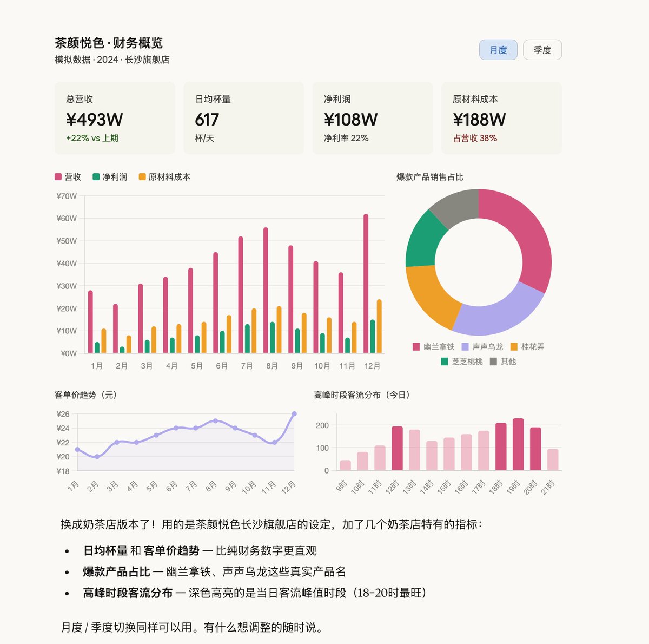
Task: Select the 19时 peak traffic bar
Action: tap(518, 444)
